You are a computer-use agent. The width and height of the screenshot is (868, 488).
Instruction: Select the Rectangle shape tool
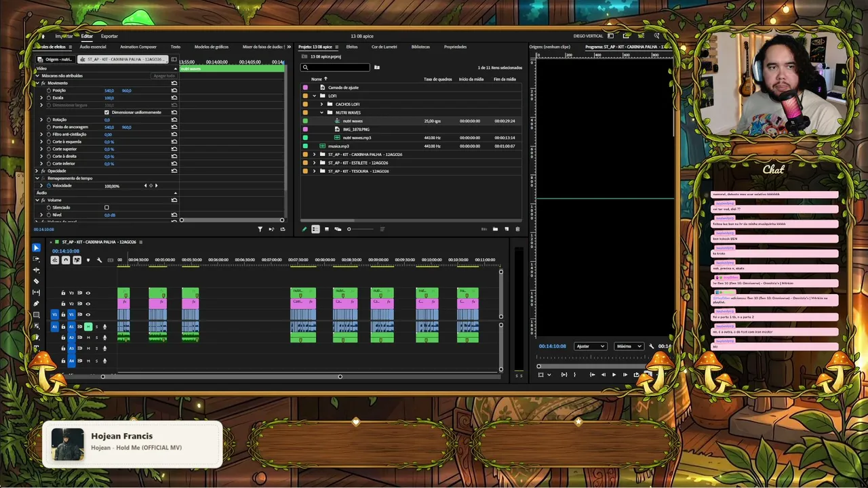click(37, 314)
